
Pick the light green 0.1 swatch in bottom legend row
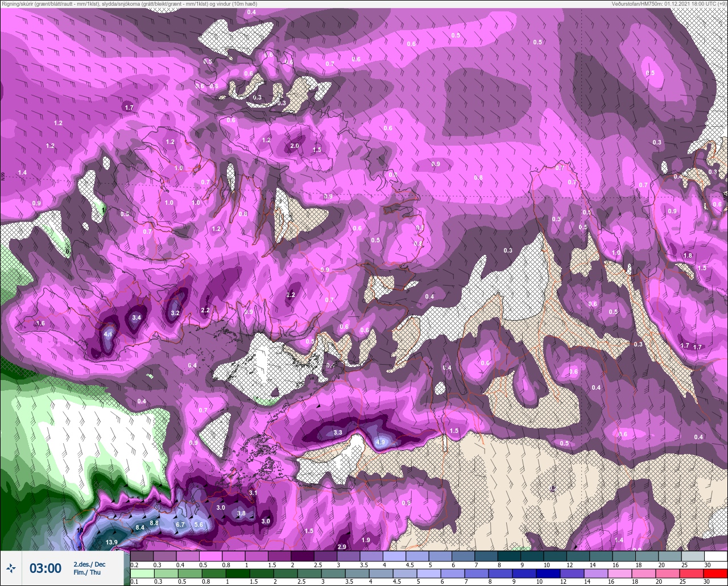click(142, 573)
